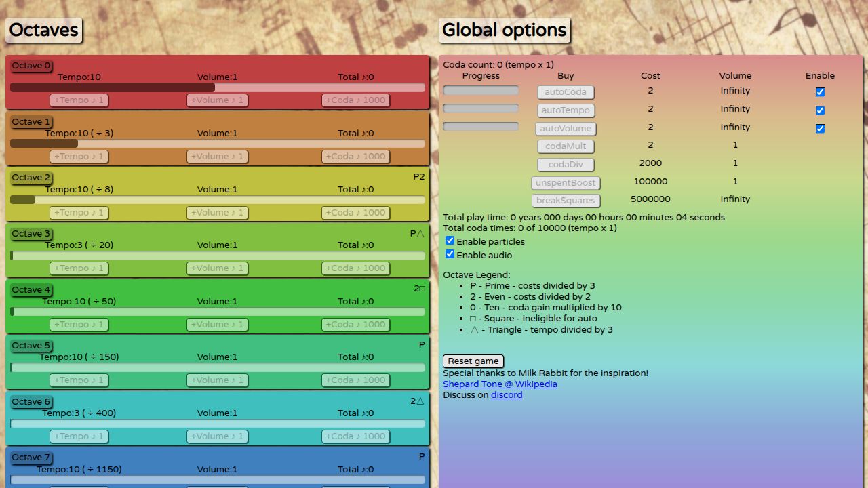Disable the autoCoda enable checkbox

pos(820,92)
